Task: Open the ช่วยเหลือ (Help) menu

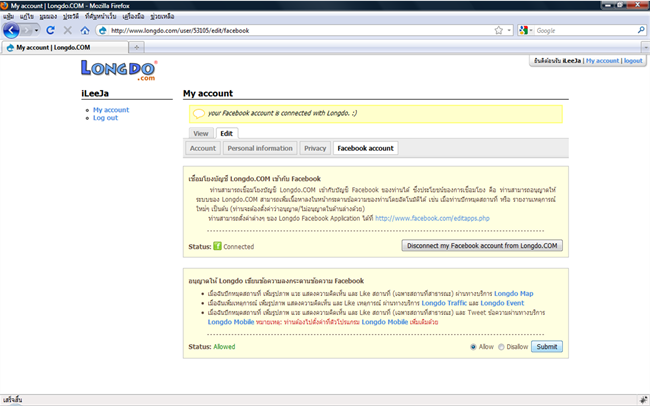Action: click(162, 16)
